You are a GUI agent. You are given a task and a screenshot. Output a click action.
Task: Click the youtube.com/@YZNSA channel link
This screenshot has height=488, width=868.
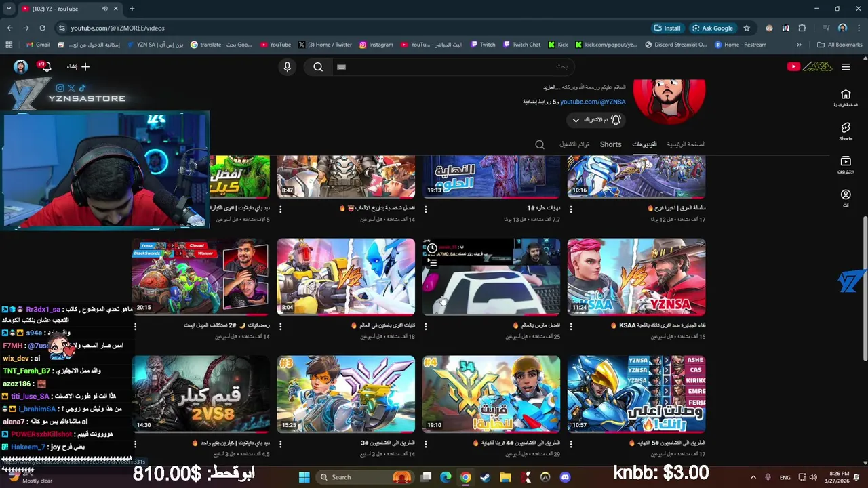click(x=593, y=102)
